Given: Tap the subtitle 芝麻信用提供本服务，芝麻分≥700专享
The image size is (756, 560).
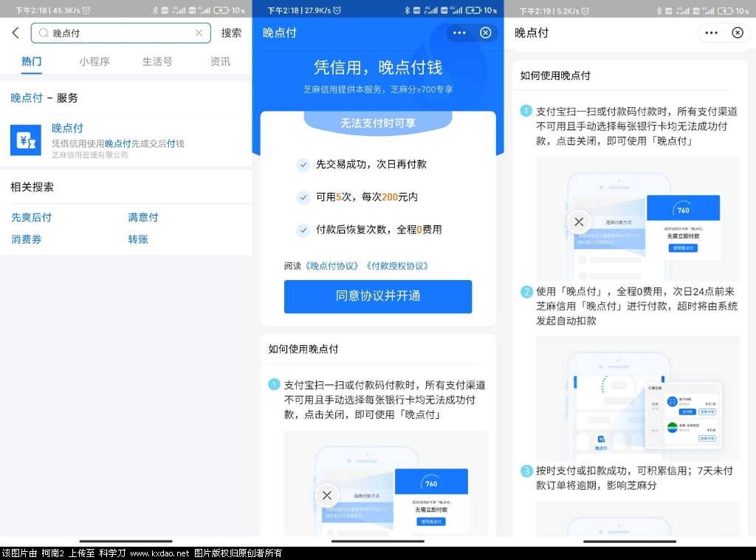Looking at the screenshot, I should [x=378, y=89].
